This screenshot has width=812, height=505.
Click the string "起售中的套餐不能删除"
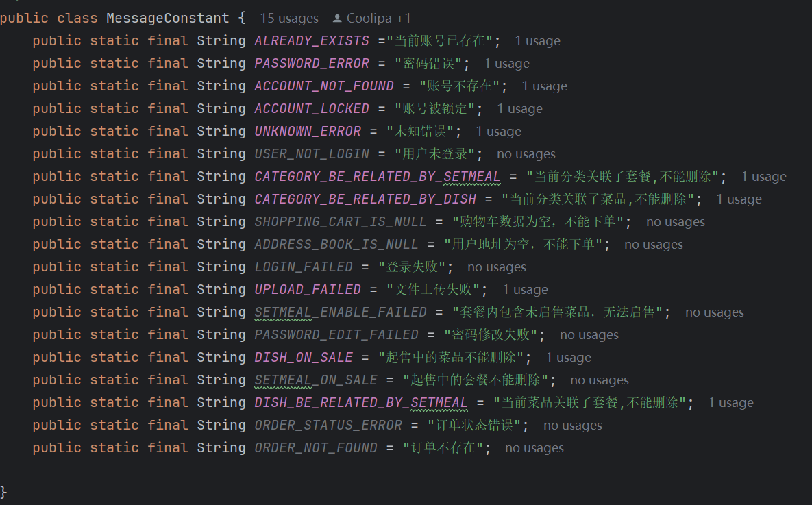(x=476, y=380)
